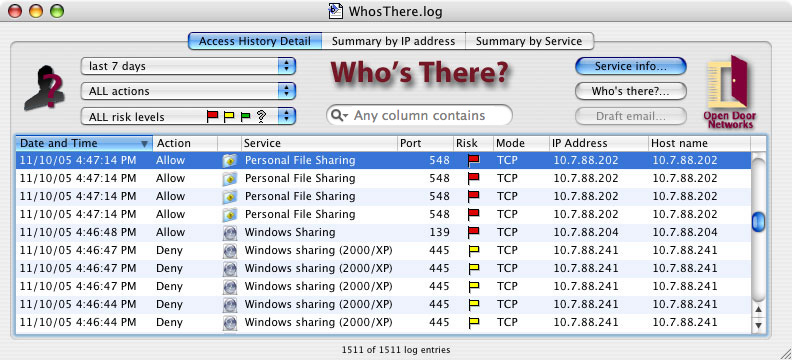Click the 'Any column contains' search field
The width and height of the screenshot is (792, 360).
[x=419, y=116]
